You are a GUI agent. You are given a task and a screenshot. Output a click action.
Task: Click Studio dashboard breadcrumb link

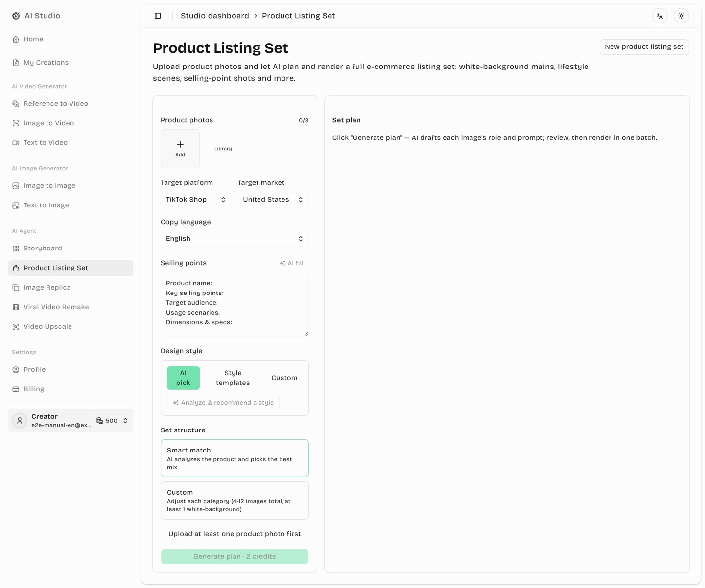[x=215, y=16]
